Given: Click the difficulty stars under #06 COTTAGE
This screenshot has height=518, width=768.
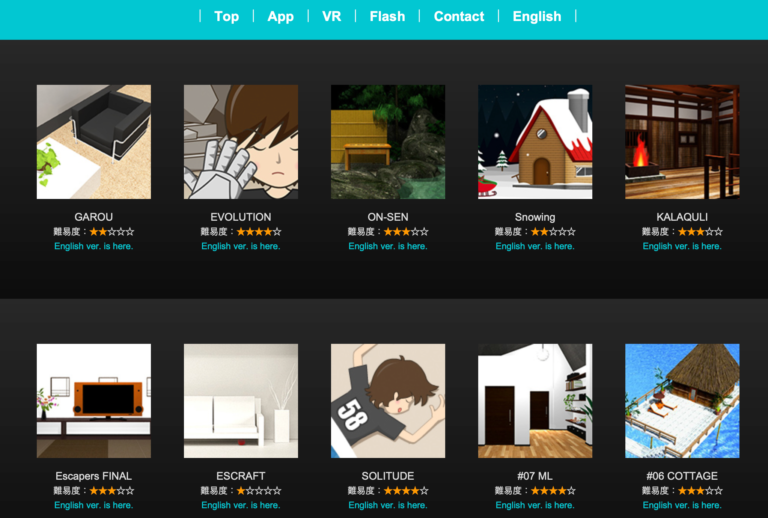Looking at the screenshot, I should (x=700, y=491).
